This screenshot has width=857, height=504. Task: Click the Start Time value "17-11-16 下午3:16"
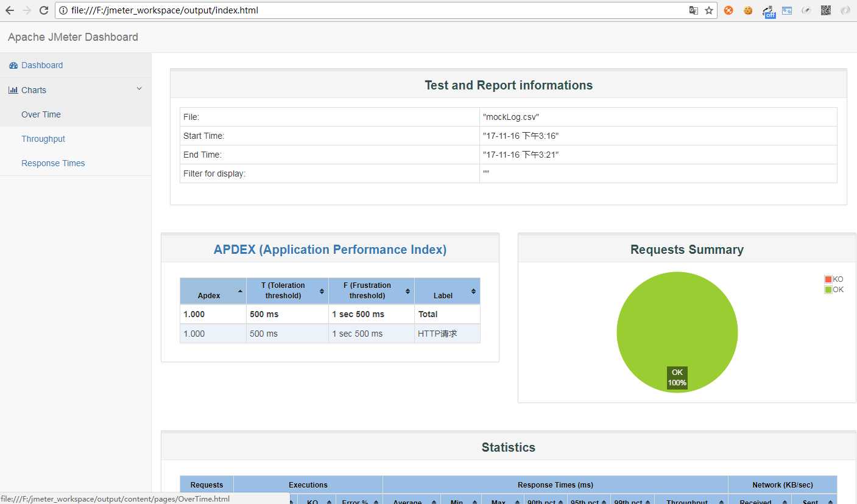[x=521, y=136]
